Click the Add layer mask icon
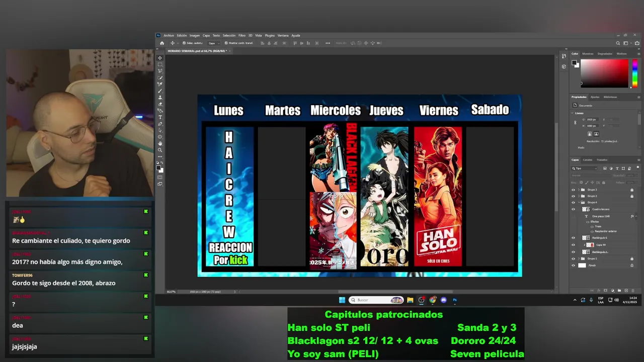This screenshot has width=644, height=362. pyautogui.click(x=605, y=290)
